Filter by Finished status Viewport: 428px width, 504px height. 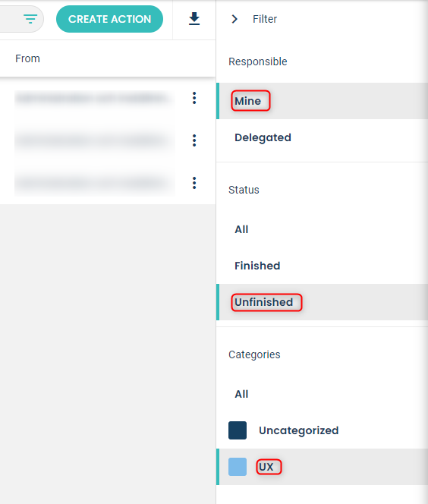pos(257,266)
